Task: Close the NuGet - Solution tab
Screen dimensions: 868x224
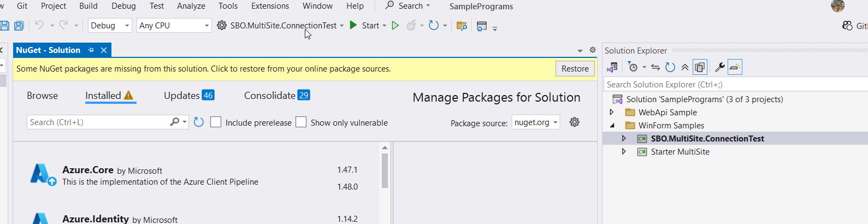Action: point(103,50)
